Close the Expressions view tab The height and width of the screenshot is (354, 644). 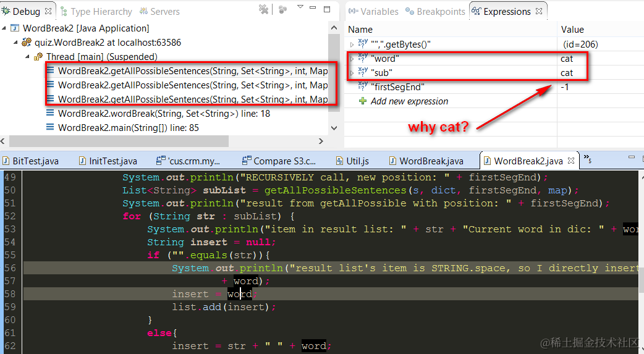coord(540,11)
